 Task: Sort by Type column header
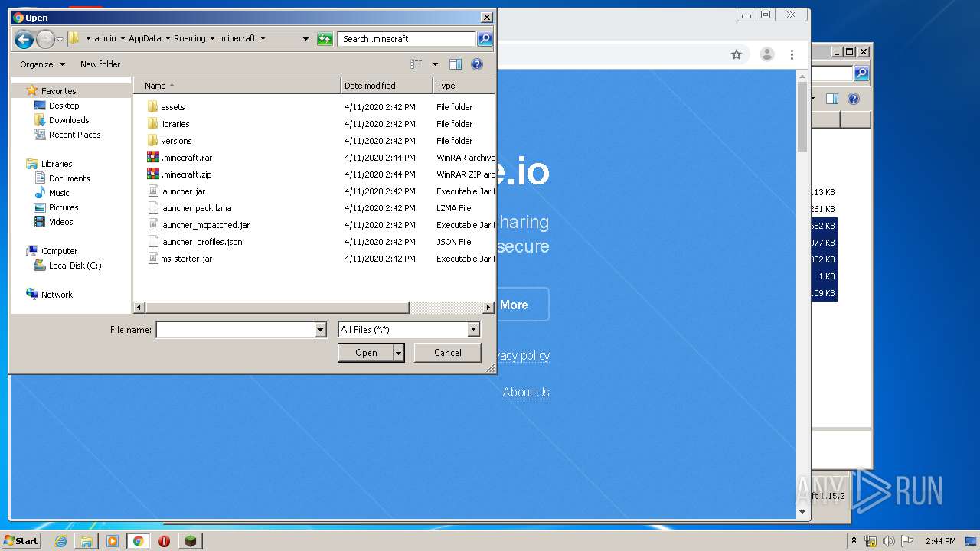pos(464,86)
